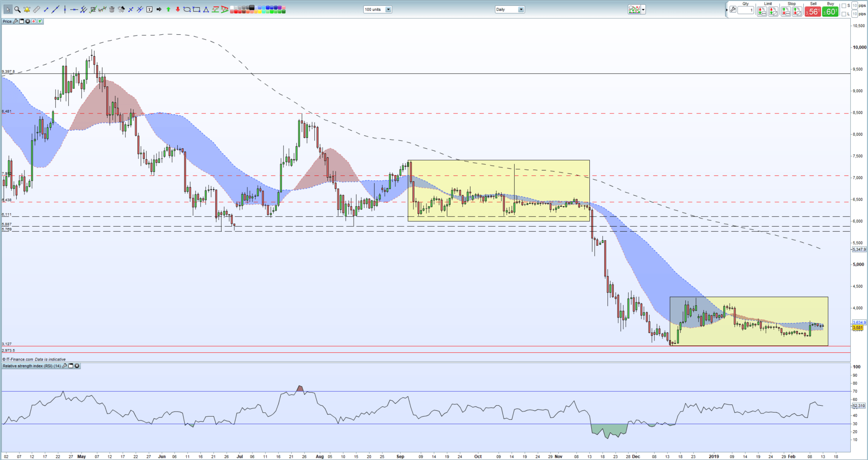Screen dimensions: 868x460
Task: Open order panel wrench settings
Action: tap(733, 9)
